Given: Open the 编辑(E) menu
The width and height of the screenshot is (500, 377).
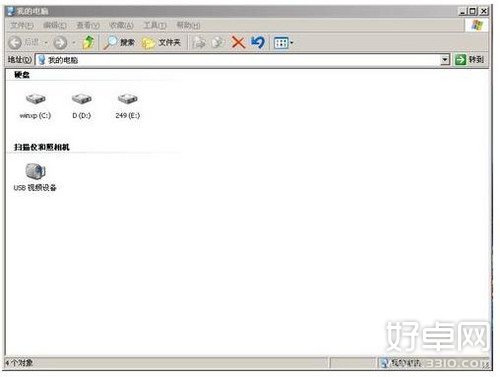Looking at the screenshot, I should (55, 25).
